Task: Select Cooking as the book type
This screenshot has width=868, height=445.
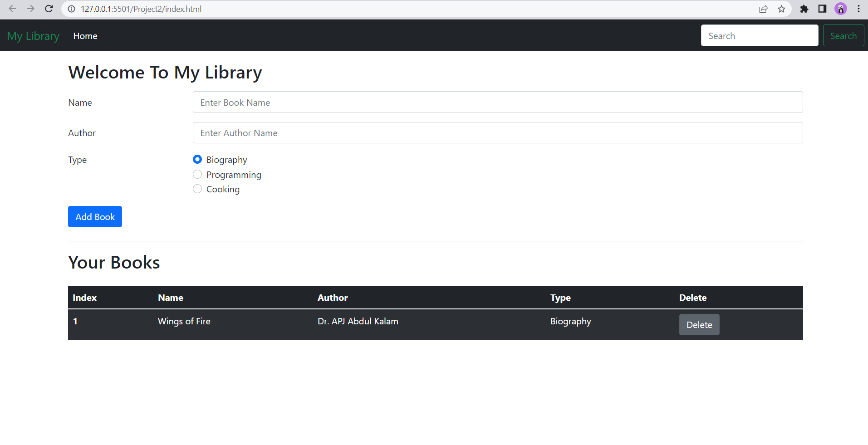Action: pos(197,189)
